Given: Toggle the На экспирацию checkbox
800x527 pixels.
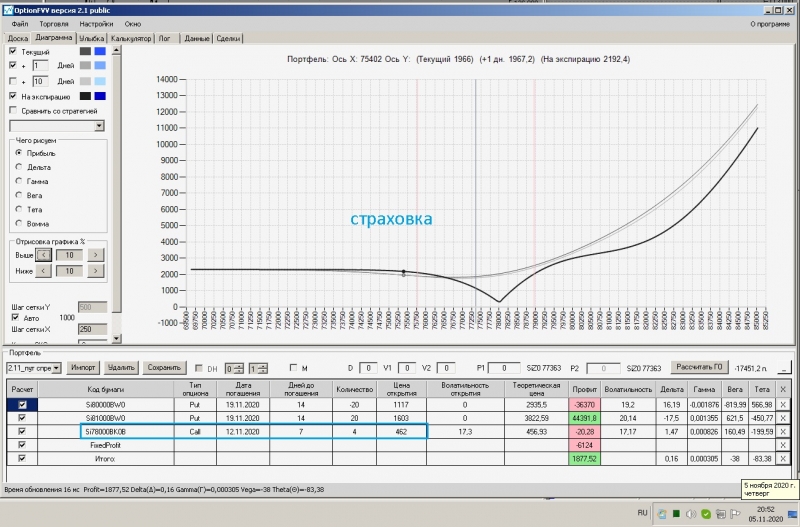Looking at the screenshot, I should [13, 96].
